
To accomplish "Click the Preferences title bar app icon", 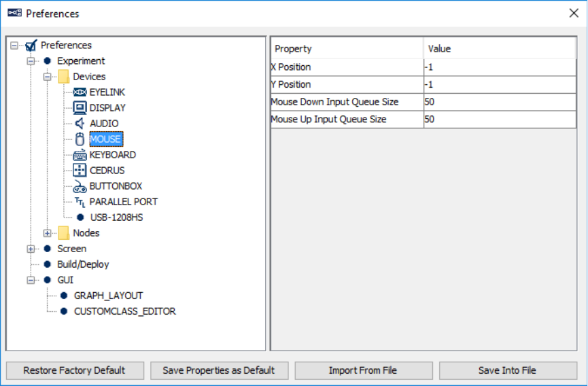I will (x=15, y=13).
